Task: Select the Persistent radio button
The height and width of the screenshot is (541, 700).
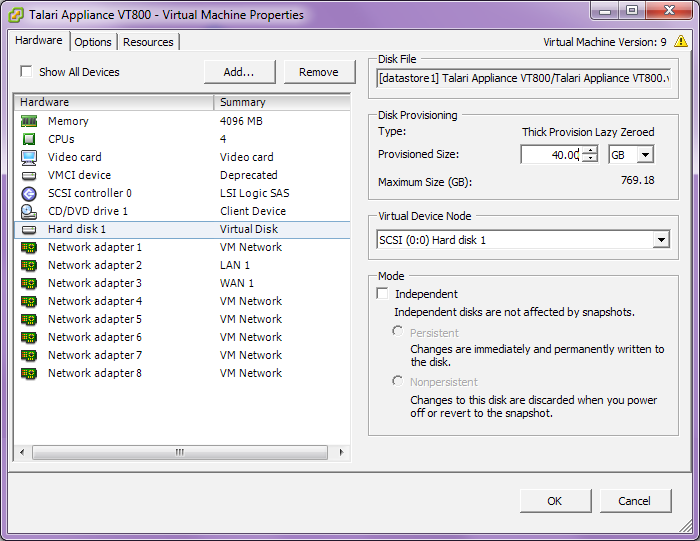Action: click(397, 331)
